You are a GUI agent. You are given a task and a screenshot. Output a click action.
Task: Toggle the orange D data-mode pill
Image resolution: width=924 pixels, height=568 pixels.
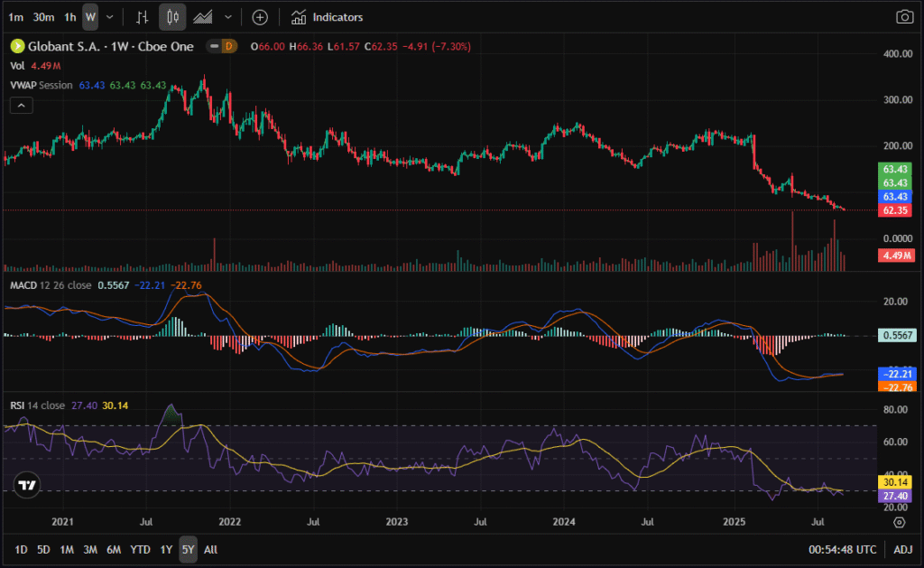click(x=228, y=46)
